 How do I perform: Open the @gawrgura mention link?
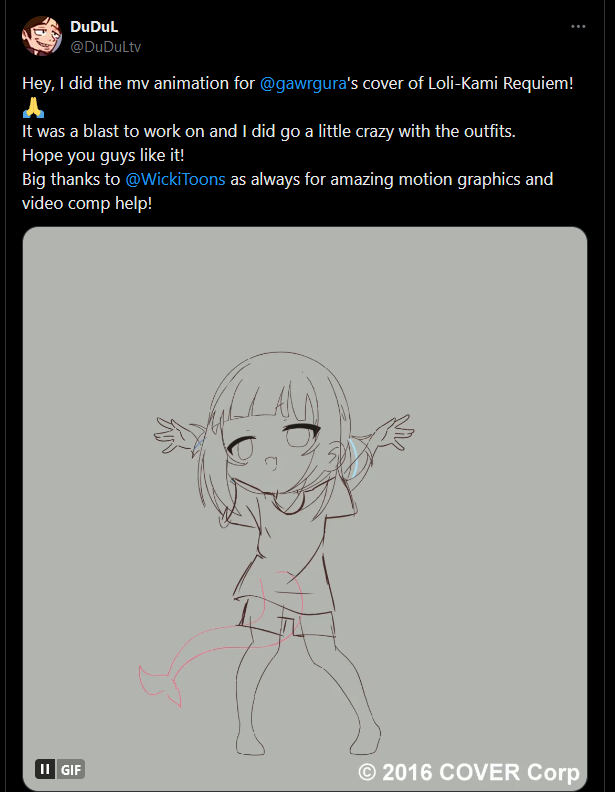pyautogui.click(x=303, y=83)
